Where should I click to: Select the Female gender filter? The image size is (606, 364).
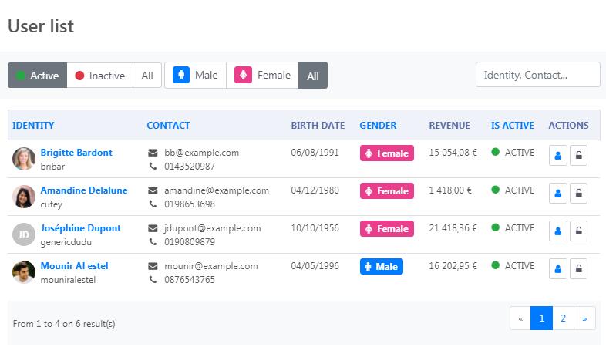263,76
